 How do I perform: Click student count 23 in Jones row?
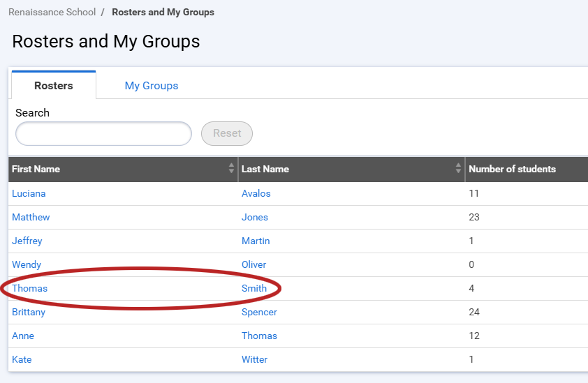[x=474, y=217]
